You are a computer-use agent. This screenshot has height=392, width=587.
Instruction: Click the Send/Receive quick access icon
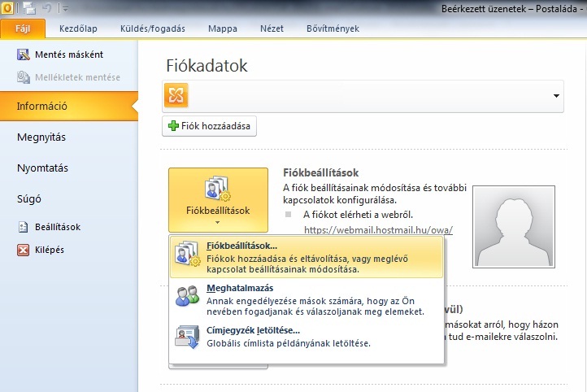click(x=28, y=8)
